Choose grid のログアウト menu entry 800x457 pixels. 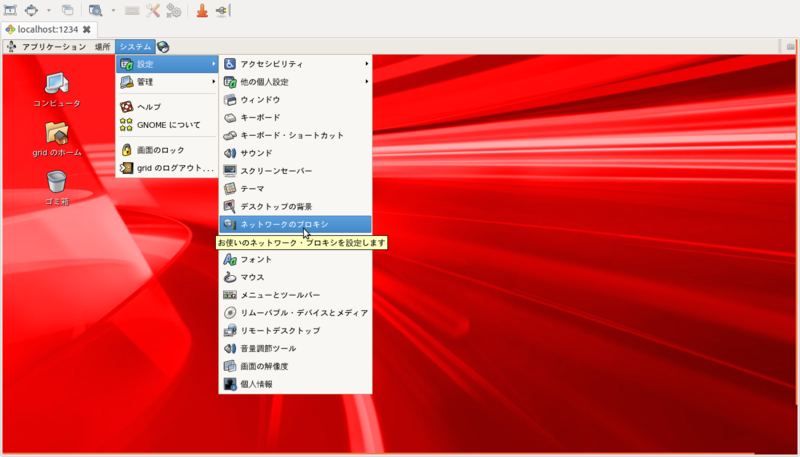point(167,168)
